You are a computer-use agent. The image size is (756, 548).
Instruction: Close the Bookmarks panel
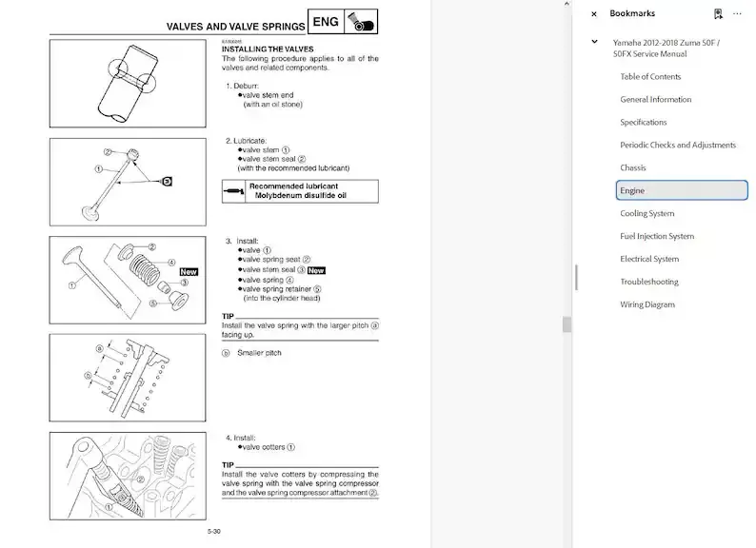tap(594, 14)
